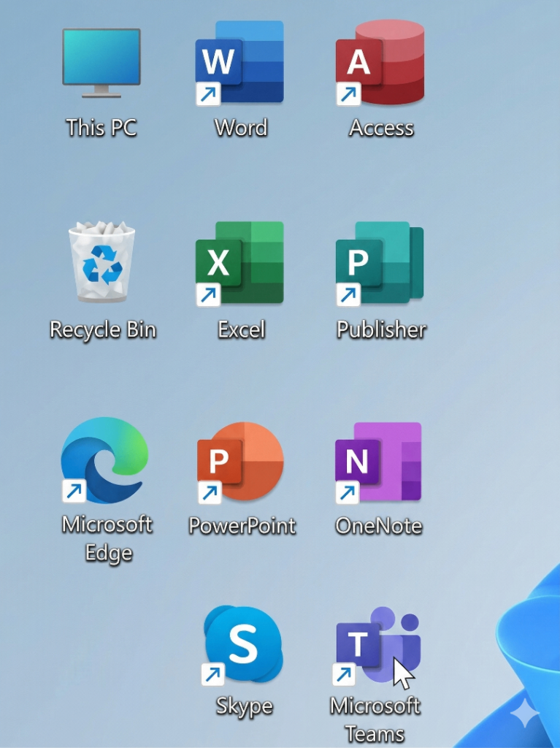
Task: Click the "Word" label text
Action: tap(241, 127)
